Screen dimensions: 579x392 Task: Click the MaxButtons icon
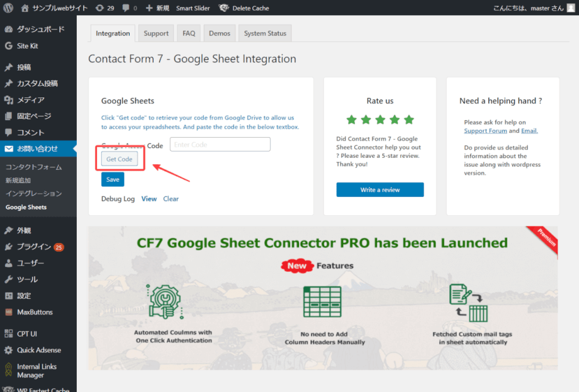tap(8, 312)
